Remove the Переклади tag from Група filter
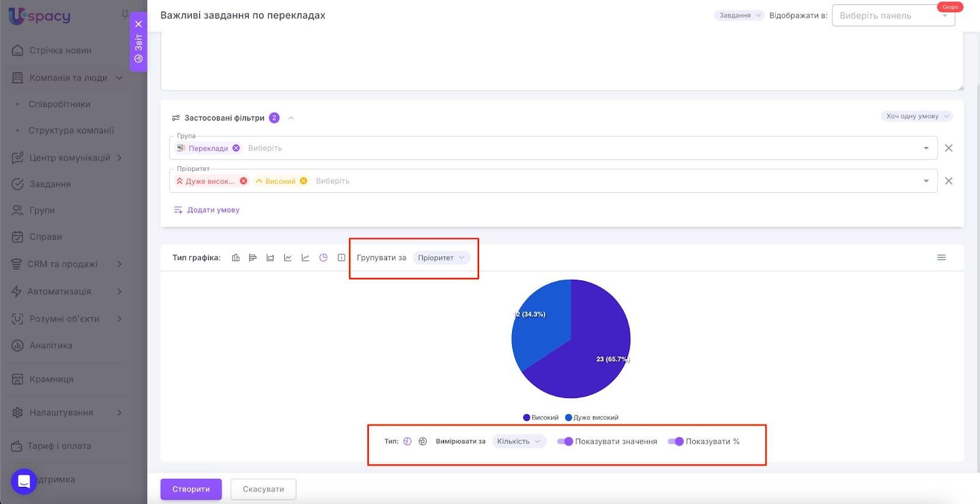This screenshot has height=504, width=980. pos(236,148)
